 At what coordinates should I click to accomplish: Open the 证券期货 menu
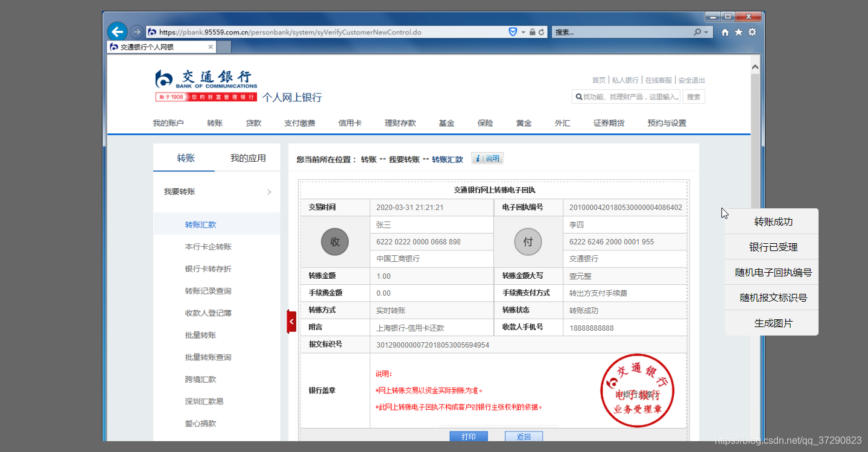609,123
